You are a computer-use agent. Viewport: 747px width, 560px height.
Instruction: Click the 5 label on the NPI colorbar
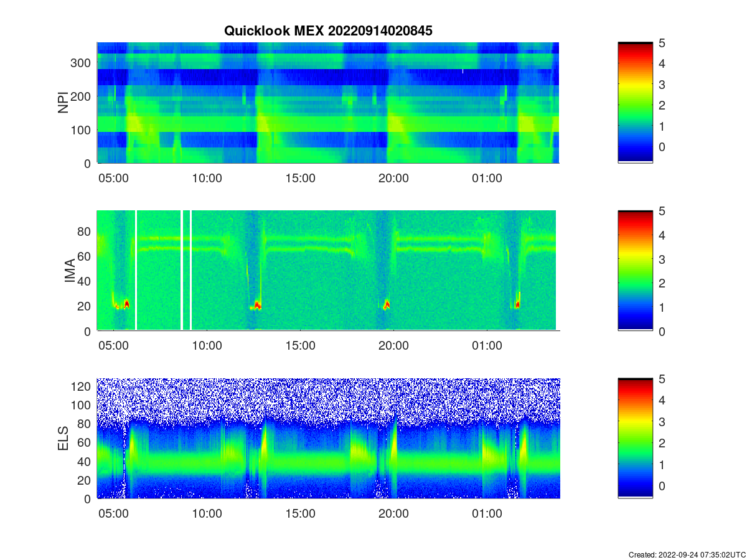(662, 43)
